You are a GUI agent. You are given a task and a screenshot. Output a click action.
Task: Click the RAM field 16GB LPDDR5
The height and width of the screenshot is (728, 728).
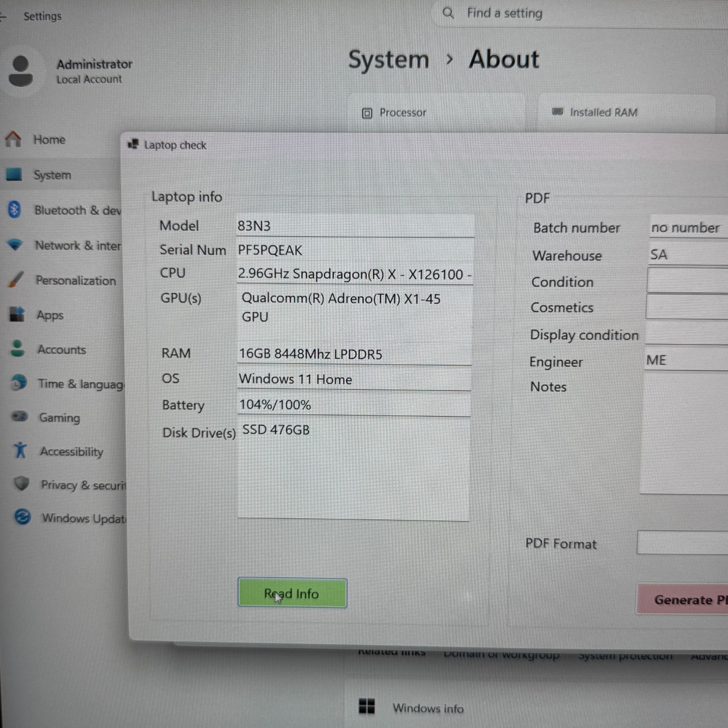point(354,354)
